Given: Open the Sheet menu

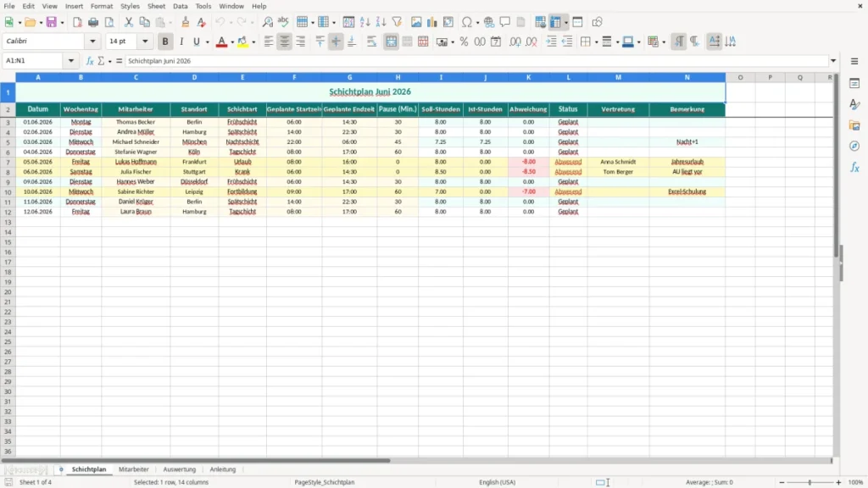Looking at the screenshot, I should [x=156, y=6].
